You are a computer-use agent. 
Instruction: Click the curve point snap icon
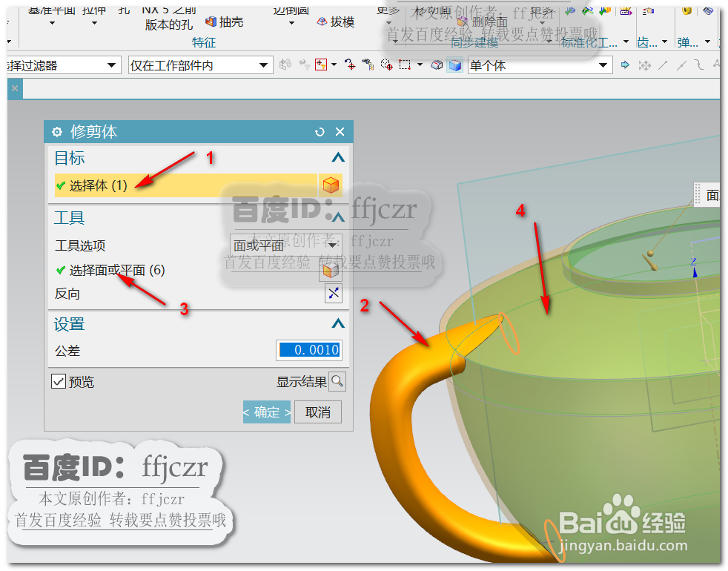[x=699, y=65]
